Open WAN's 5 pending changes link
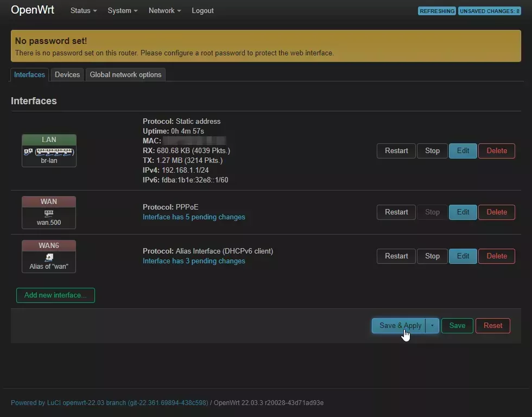The width and height of the screenshot is (532, 417). (194, 217)
